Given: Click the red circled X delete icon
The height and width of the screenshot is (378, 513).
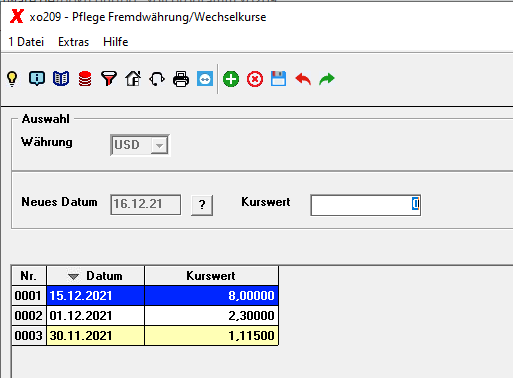Looking at the screenshot, I should (255, 79).
